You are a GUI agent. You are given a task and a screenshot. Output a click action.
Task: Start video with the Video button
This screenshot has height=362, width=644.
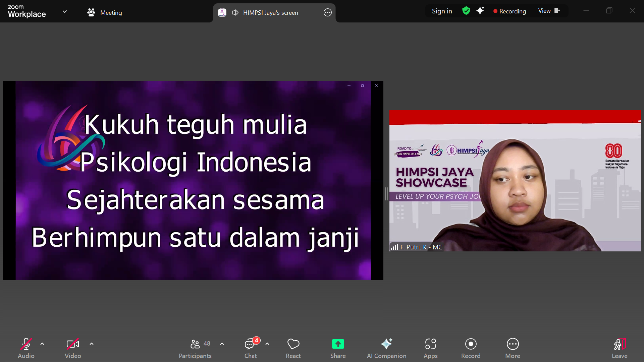pyautogui.click(x=73, y=348)
